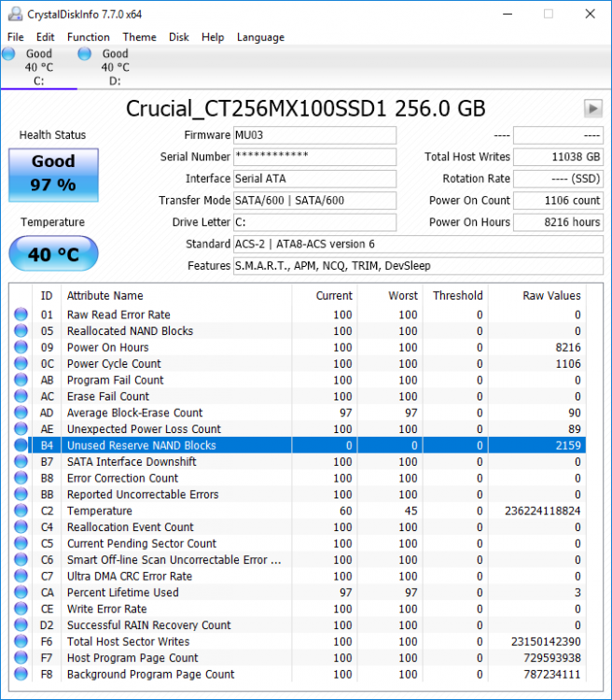Open the Disk menu
This screenshot has height=700, width=612.
coord(178,37)
